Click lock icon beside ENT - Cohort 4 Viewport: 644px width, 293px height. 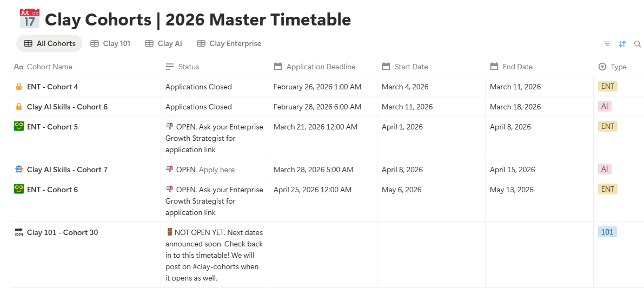18,87
